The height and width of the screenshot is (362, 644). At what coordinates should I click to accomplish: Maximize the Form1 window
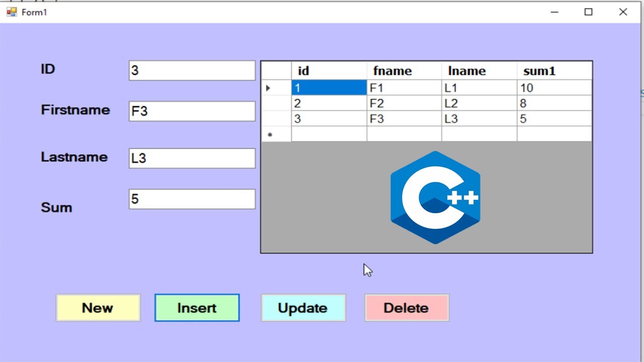[588, 12]
